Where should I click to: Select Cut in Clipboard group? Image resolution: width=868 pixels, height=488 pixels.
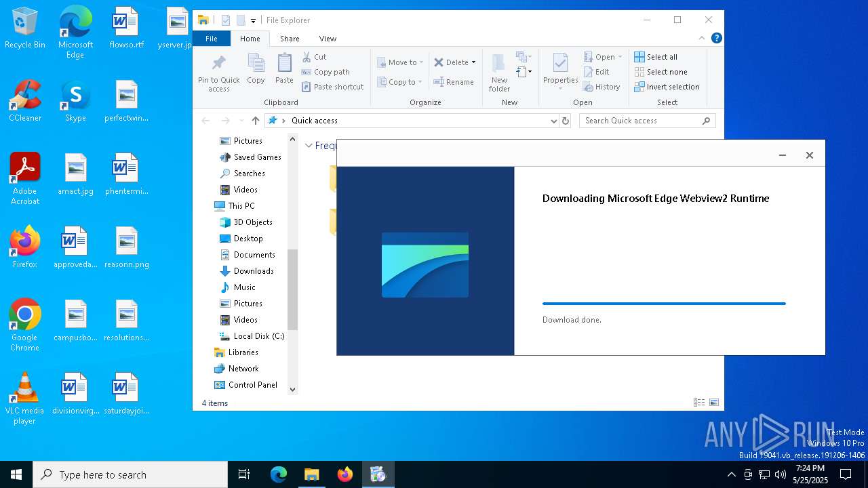point(314,57)
